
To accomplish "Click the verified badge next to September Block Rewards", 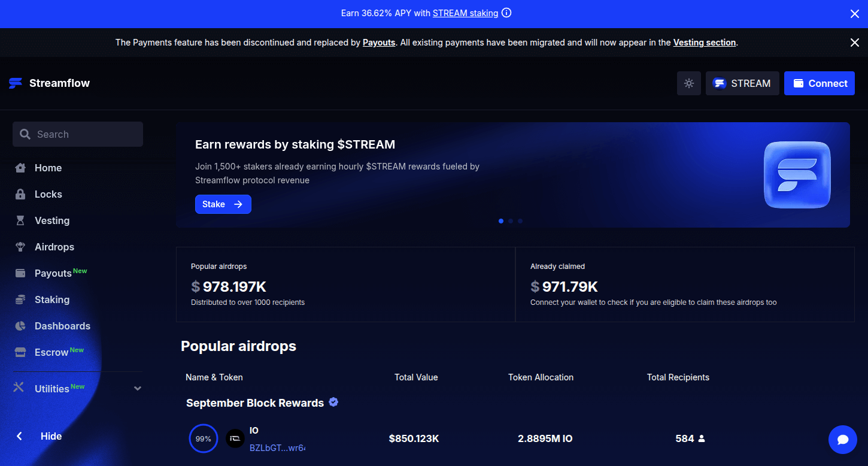I will pos(333,403).
